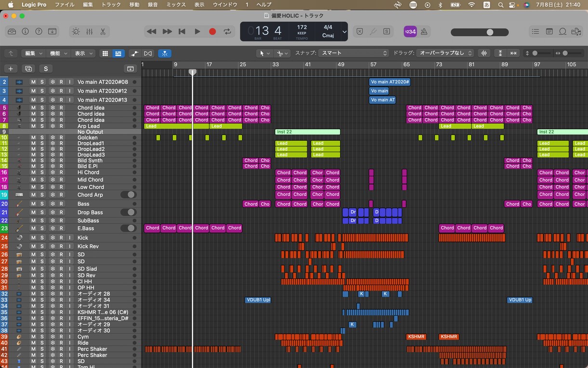Open the ヘルプ menu
588x368 pixels.
[264, 4]
